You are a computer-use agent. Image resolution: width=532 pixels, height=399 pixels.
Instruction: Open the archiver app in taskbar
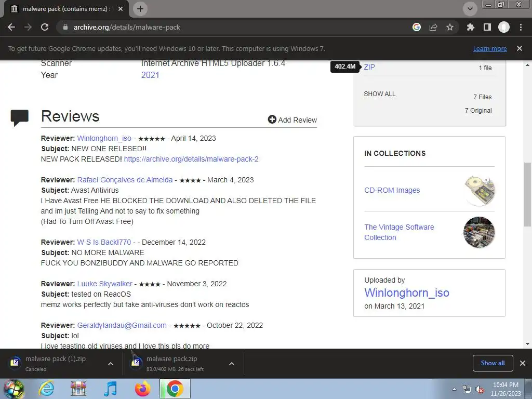pos(78,389)
